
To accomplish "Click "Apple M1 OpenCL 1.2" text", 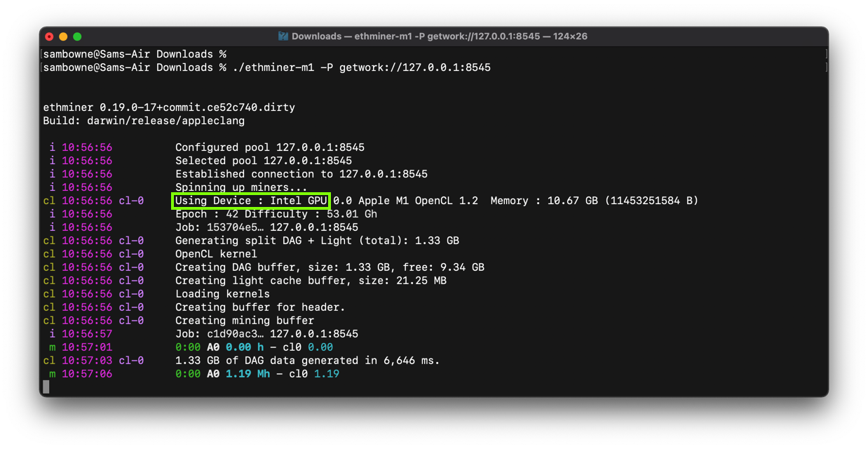I will click(x=418, y=201).
